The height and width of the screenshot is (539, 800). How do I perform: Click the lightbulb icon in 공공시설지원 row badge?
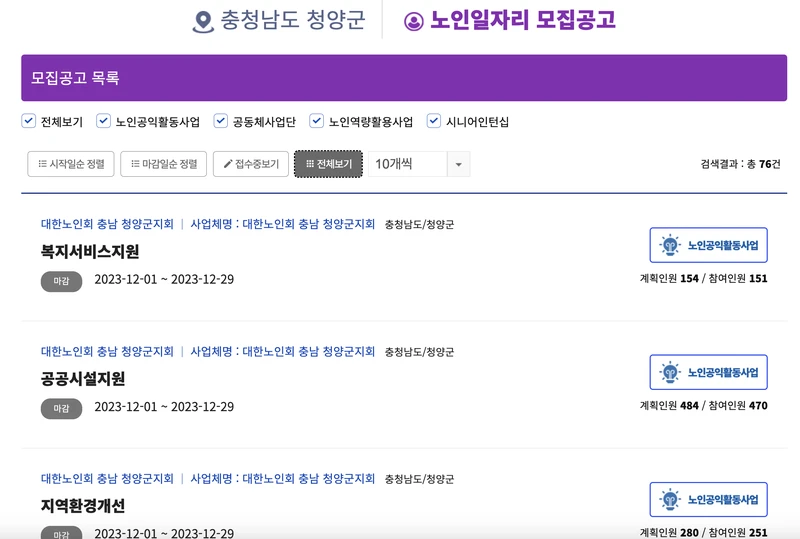(670, 373)
